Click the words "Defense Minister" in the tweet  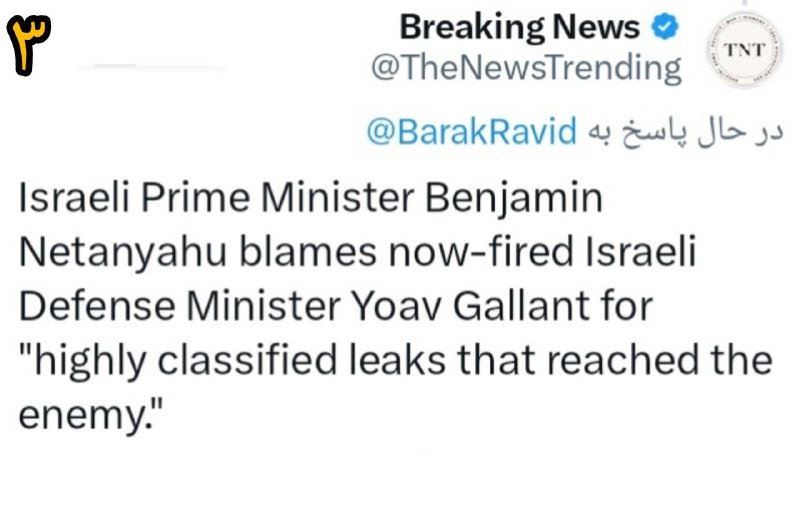pyautogui.click(x=180, y=307)
